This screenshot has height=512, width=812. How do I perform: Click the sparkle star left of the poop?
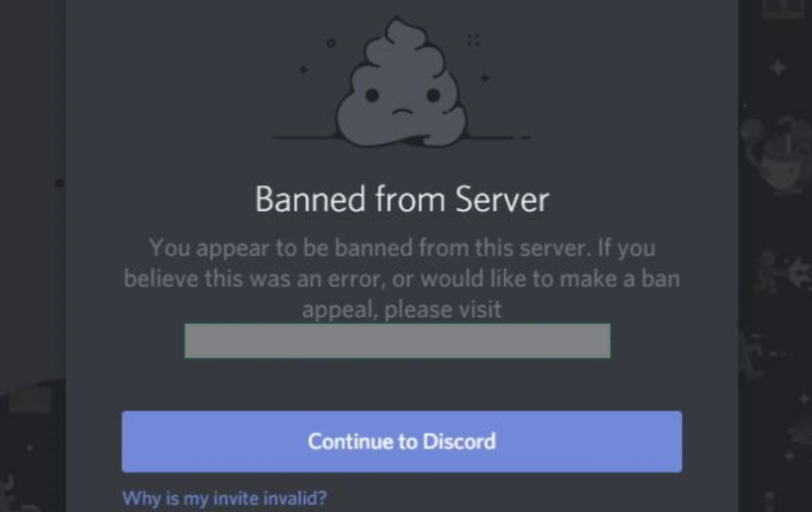pos(303,69)
